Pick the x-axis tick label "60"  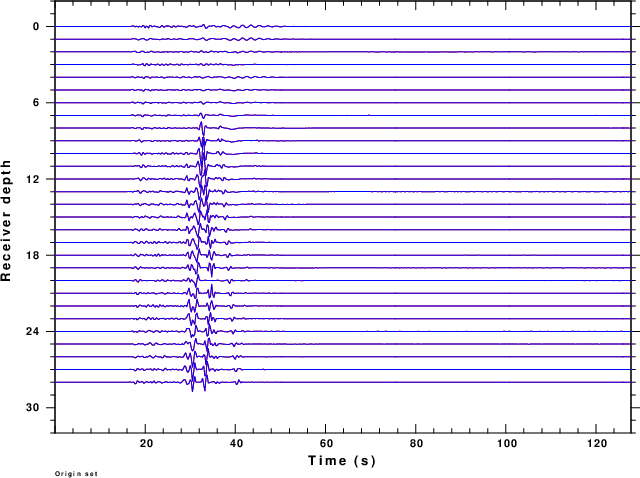tap(326, 444)
